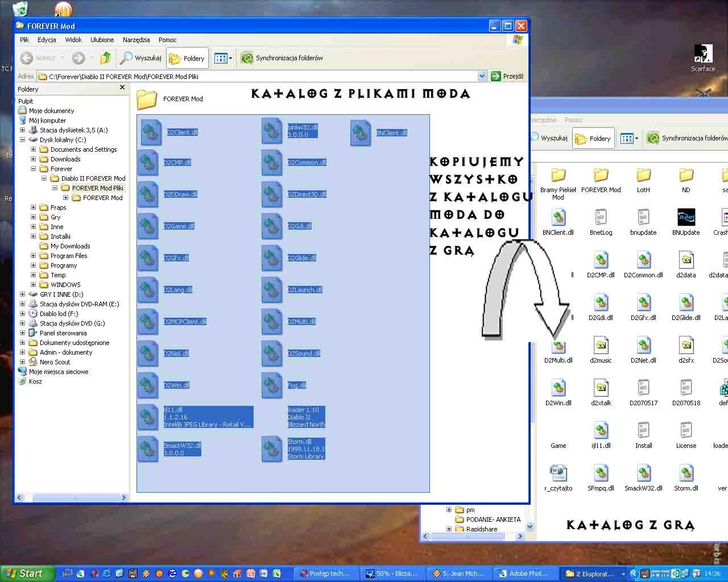Open the address bar dropdown arrow
The height and width of the screenshot is (582, 728).
482,76
